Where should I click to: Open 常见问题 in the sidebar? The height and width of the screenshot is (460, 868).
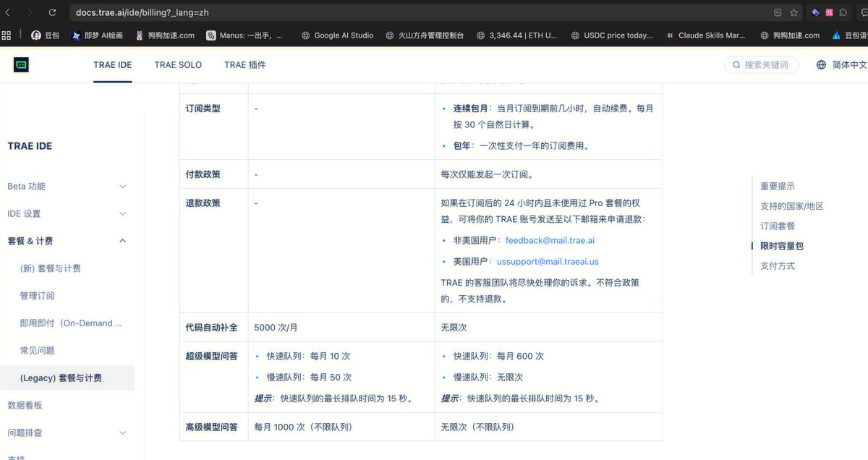pos(38,351)
